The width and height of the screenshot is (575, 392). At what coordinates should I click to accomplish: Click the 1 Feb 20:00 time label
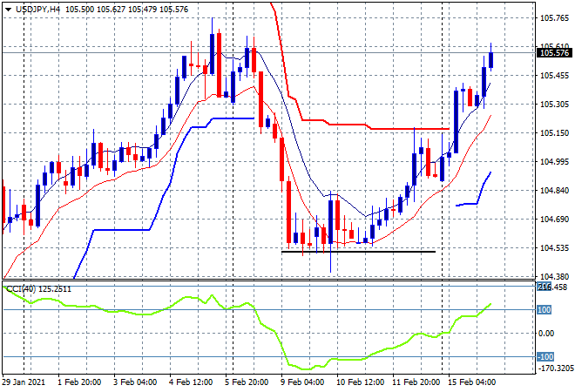79,382
